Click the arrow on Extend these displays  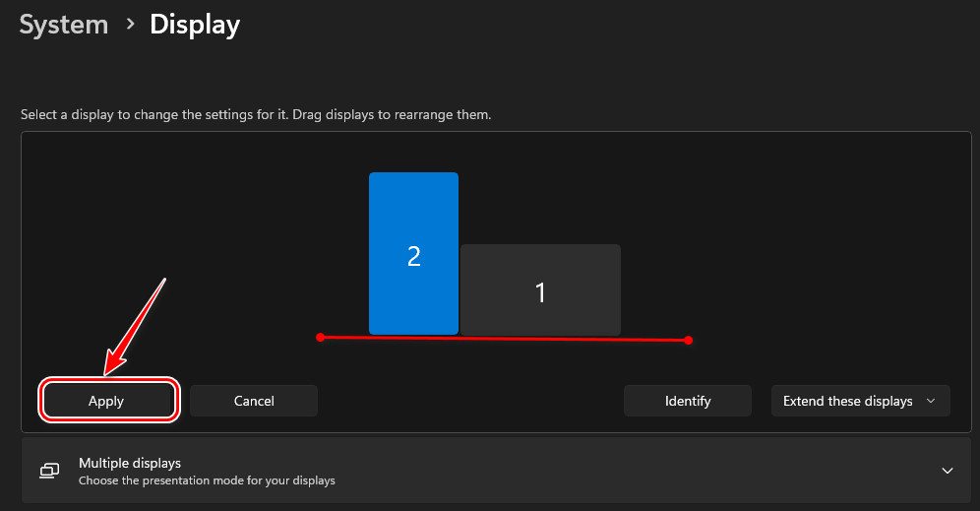(x=931, y=401)
